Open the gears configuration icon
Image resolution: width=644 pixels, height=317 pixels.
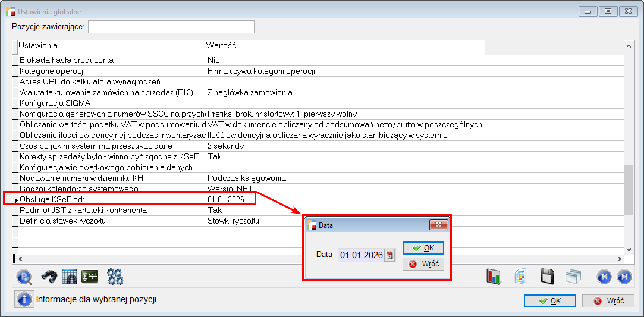115,277
